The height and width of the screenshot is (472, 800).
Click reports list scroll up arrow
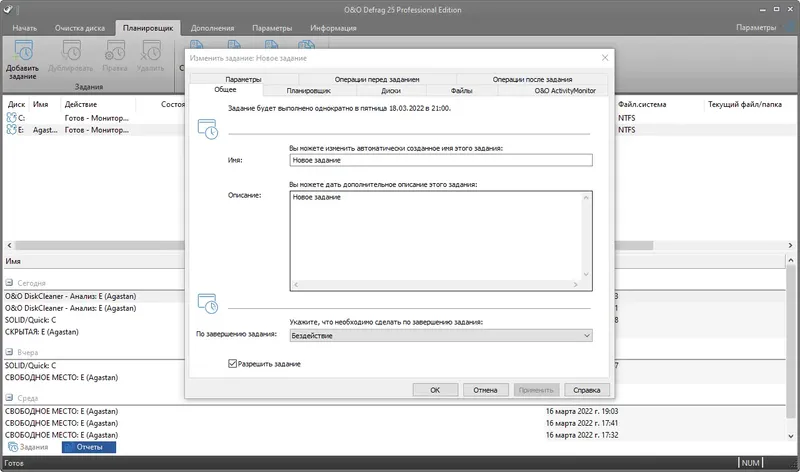coord(791,261)
